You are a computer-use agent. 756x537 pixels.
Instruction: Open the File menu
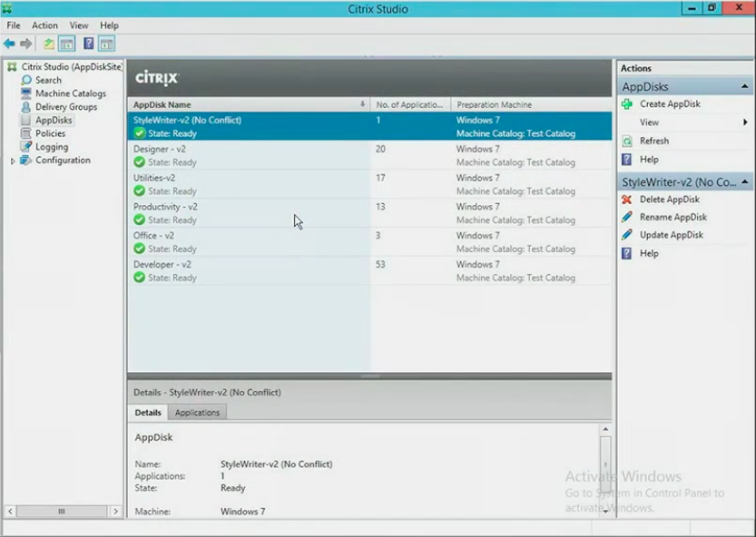point(14,25)
